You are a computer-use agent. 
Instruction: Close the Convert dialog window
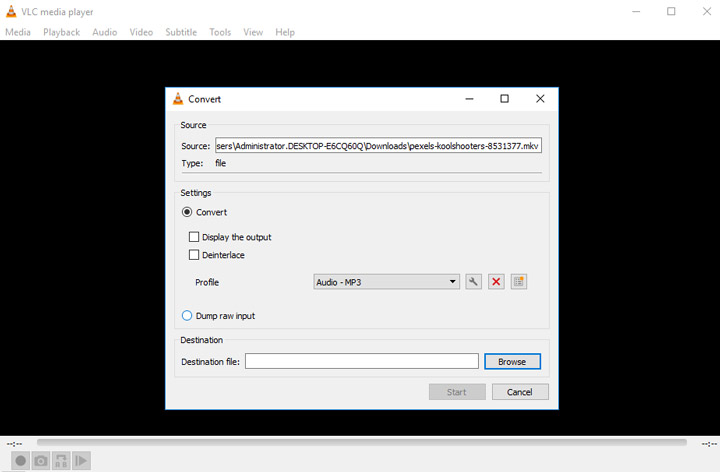540,99
